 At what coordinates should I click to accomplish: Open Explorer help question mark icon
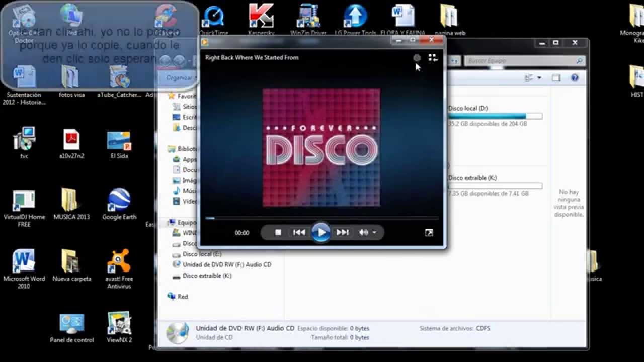[575, 78]
